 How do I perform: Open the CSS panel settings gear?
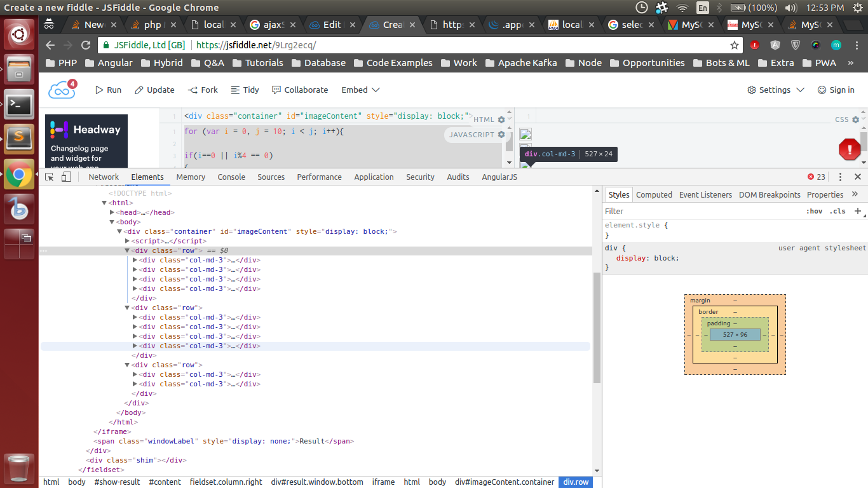pos(855,119)
